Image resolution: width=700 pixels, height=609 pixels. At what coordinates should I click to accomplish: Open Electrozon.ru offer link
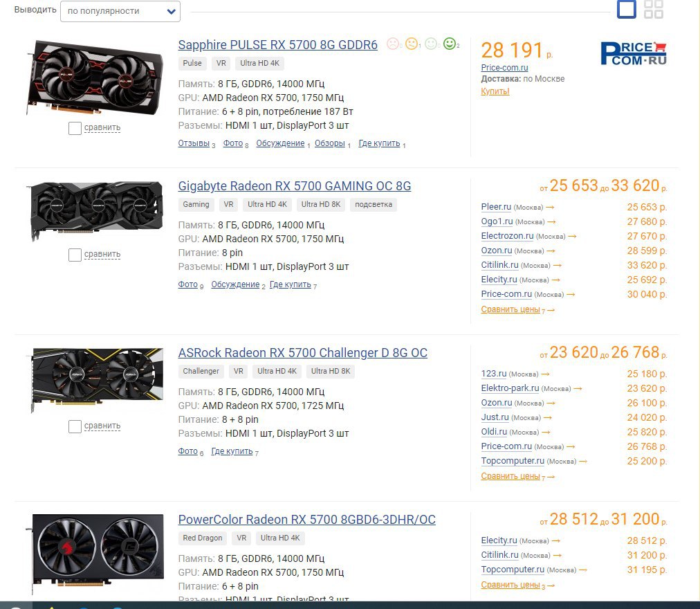(x=507, y=236)
